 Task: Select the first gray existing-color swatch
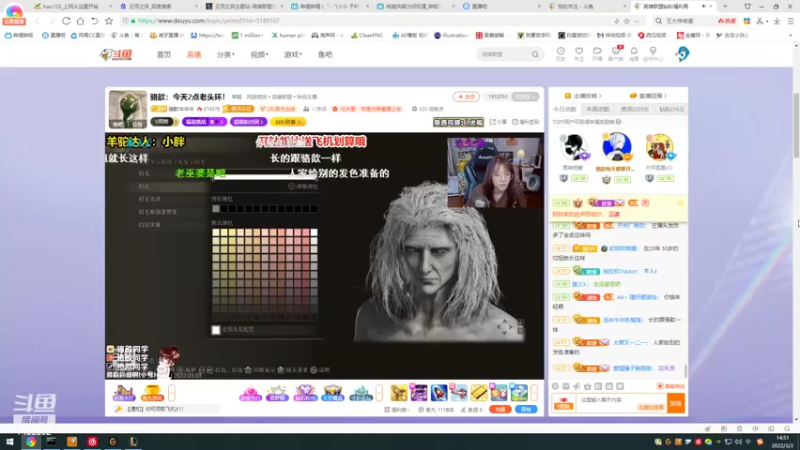(216, 209)
